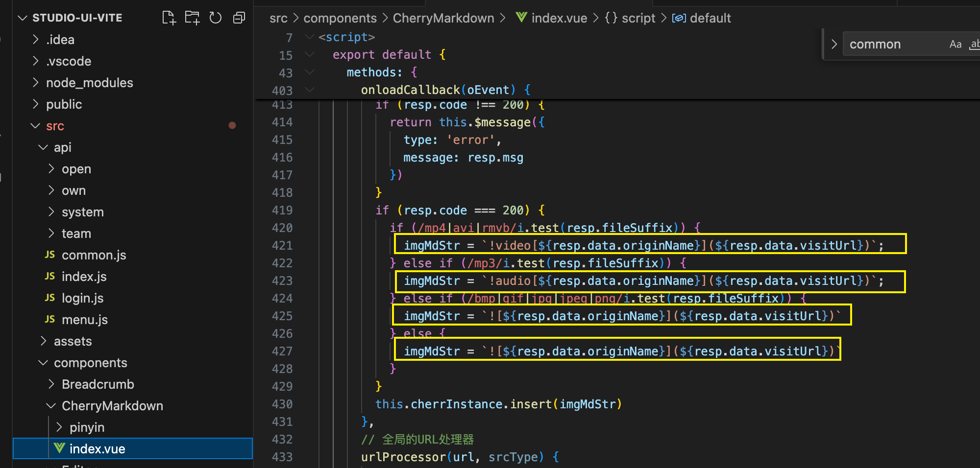Click the JS icon beside menu.js
This screenshot has width=980, height=468.
pyautogui.click(x=50, y=319)
